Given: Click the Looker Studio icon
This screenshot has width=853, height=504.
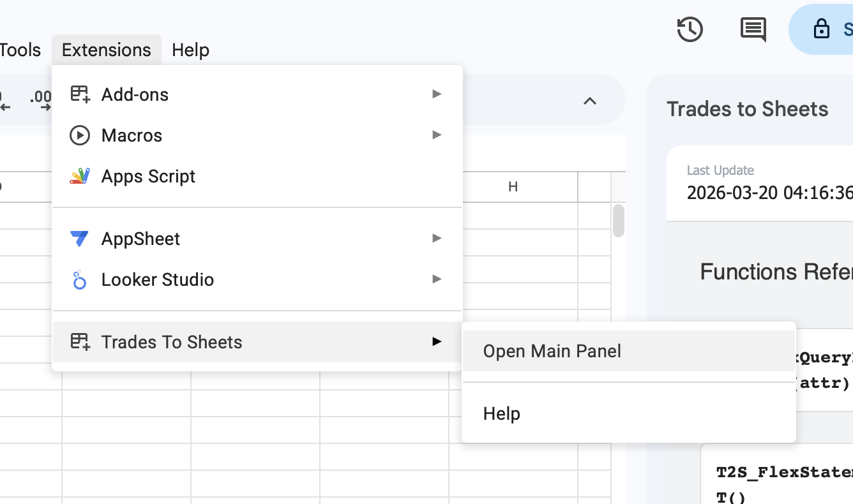Looking at the screenshot, I should tap(80, 279).
